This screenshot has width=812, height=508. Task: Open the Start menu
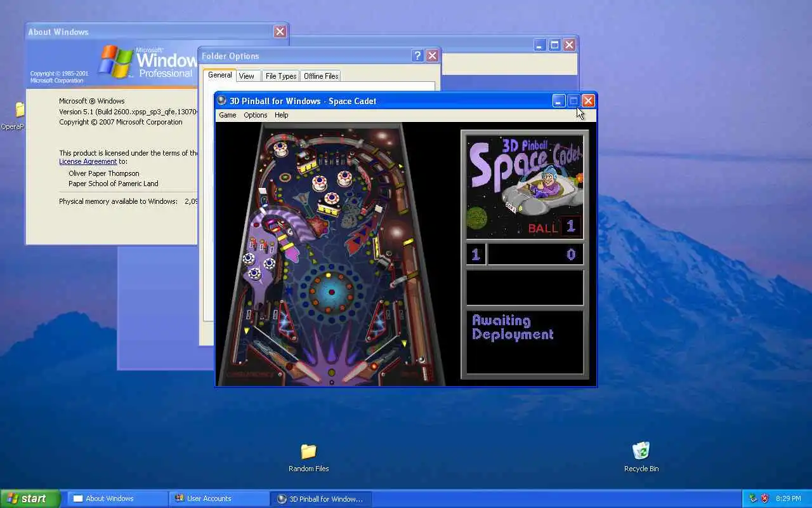point(30,498)
